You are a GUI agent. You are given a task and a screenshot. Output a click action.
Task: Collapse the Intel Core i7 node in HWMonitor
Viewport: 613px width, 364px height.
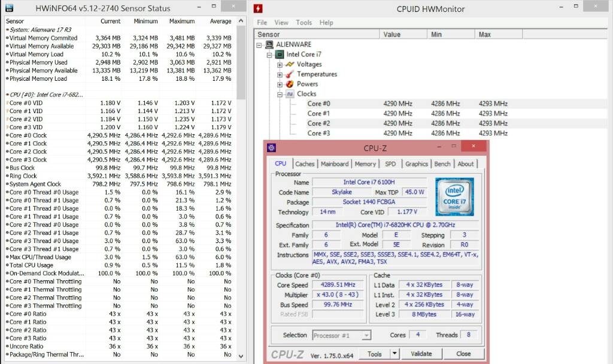point(269,54)
